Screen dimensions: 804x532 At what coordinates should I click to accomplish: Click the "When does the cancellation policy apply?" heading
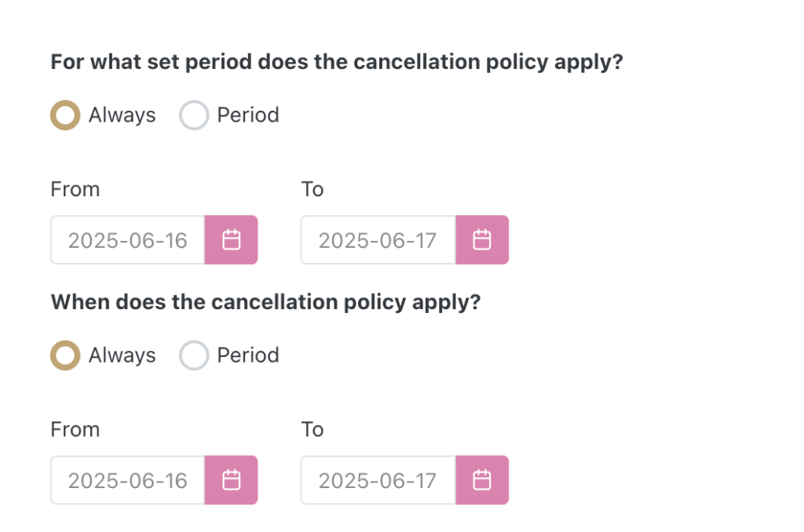(x=265, y=302)
